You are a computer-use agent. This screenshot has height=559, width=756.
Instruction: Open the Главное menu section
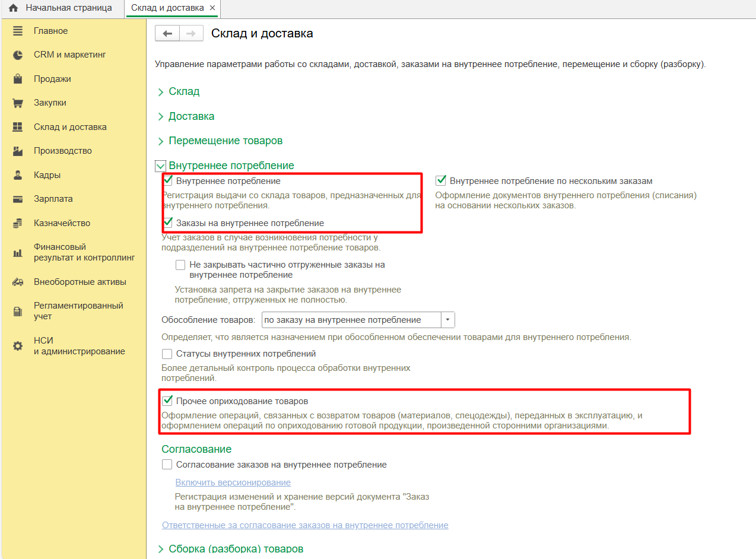(x=50, y=31)
